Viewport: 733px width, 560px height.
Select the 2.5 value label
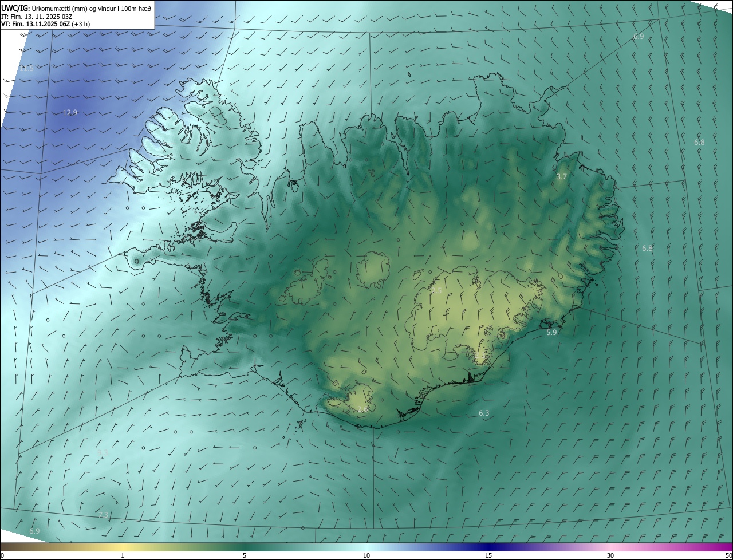tap(436, 291)
